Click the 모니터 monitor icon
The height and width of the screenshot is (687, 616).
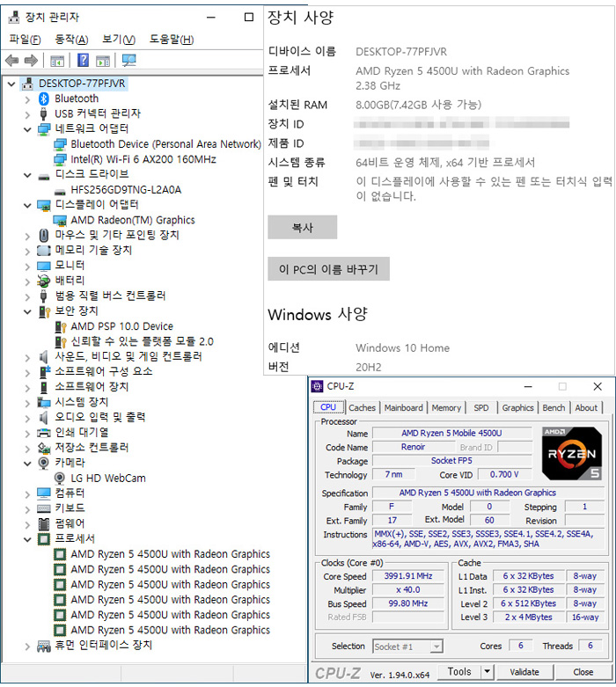[x=44, y=266]
